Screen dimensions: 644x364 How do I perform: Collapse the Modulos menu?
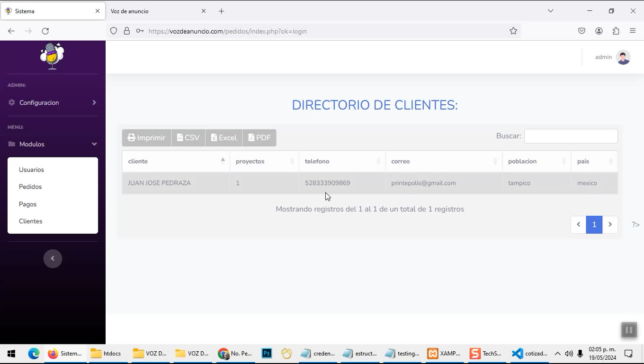pos(52,144)
